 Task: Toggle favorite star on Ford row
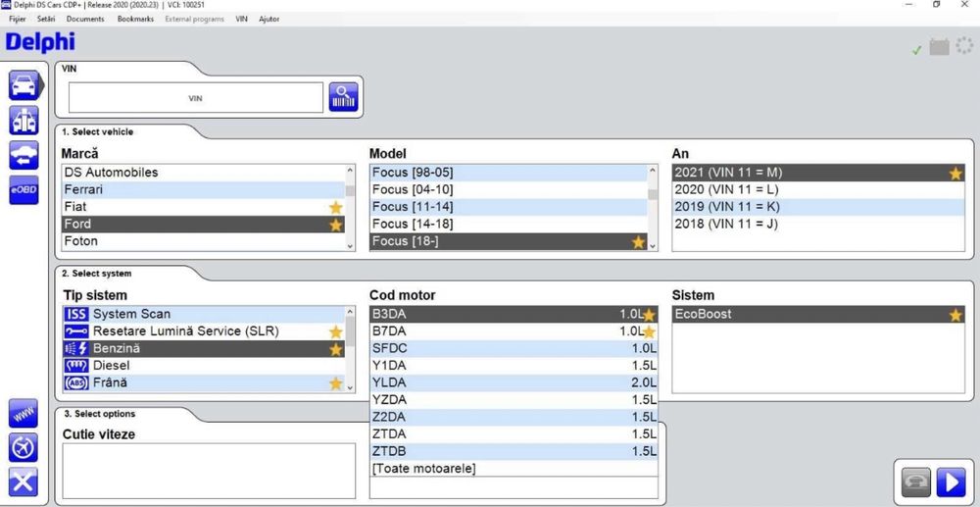(x=335, y=225)
